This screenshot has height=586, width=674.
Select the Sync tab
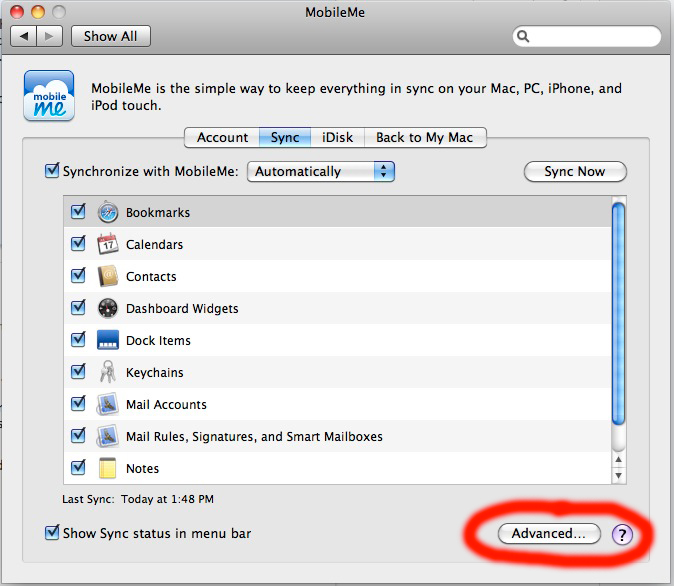coord(285,138)
